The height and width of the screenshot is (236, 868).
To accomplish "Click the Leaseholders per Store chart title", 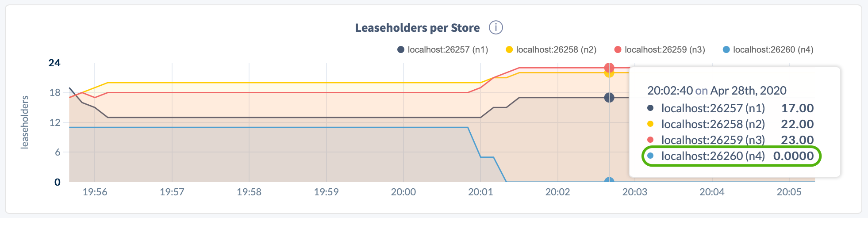I will tap(417, 28).
